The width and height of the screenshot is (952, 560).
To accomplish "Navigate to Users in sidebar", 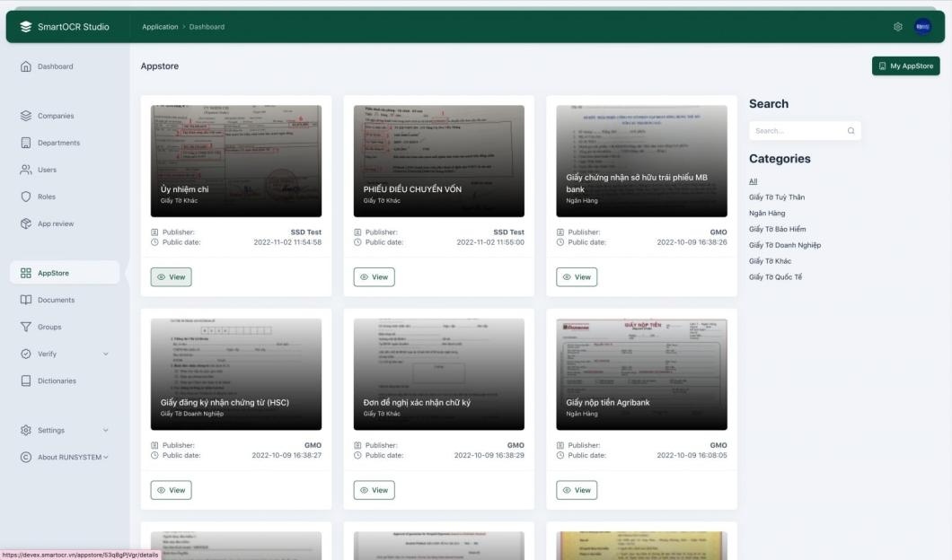I will (x=47, y=170).
